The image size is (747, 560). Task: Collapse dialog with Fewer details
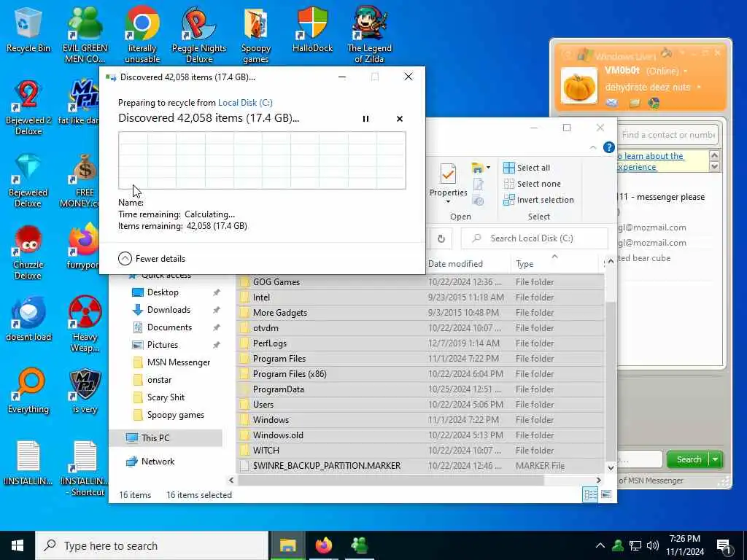[152, 259]
